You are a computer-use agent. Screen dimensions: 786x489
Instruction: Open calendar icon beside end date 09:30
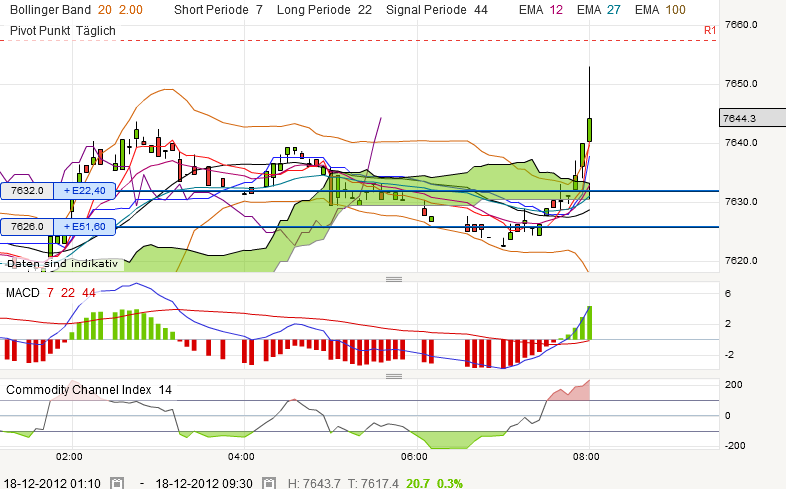click(x=269, y=483)
